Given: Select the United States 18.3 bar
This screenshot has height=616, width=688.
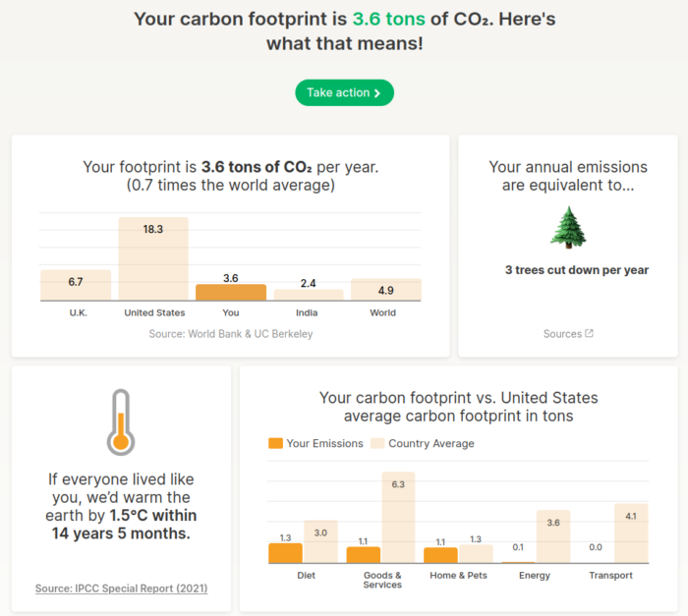Looking at the screenshot, I should click(x=153, y=258).
